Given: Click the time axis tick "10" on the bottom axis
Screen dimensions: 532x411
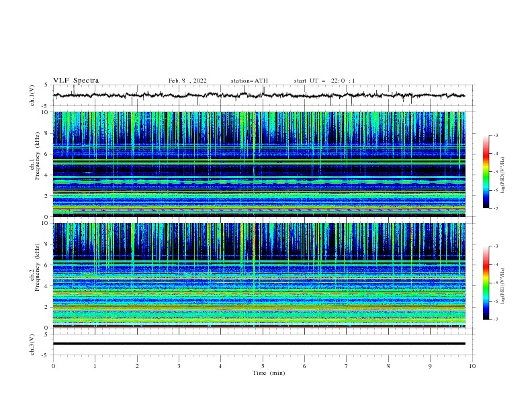Looking at the screenshot, I should pos(472,366).
